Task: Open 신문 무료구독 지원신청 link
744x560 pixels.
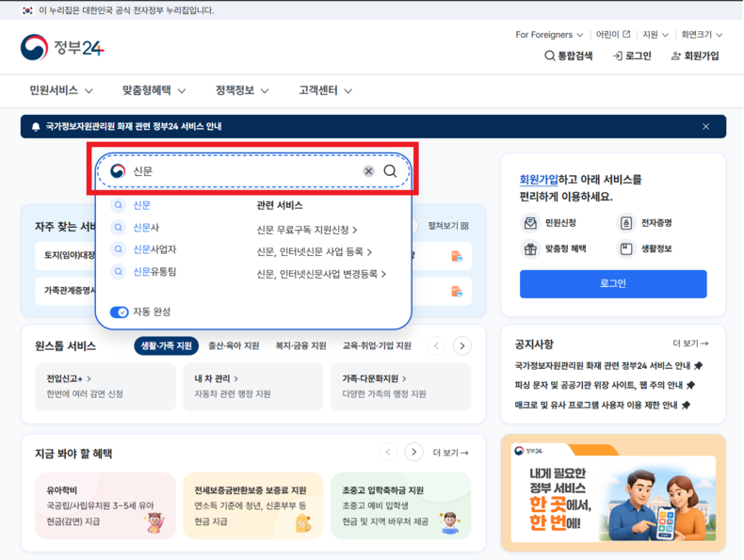Action: pyautogui.click(x=306, y=230)
